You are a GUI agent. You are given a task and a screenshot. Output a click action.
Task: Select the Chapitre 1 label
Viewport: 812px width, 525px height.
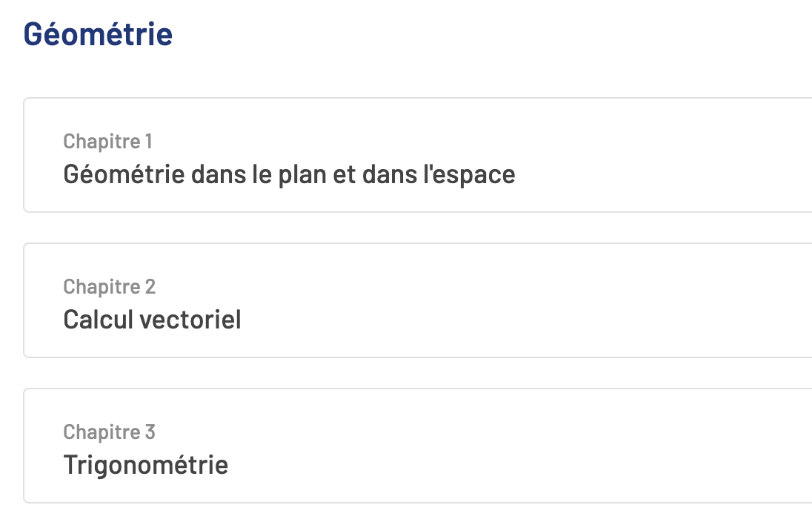(x=107, y=141)
